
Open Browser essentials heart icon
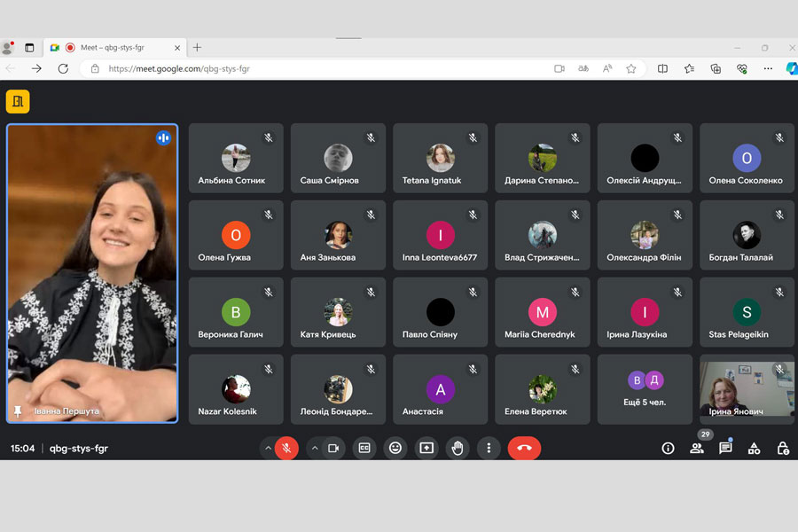(x=742, y=69)
